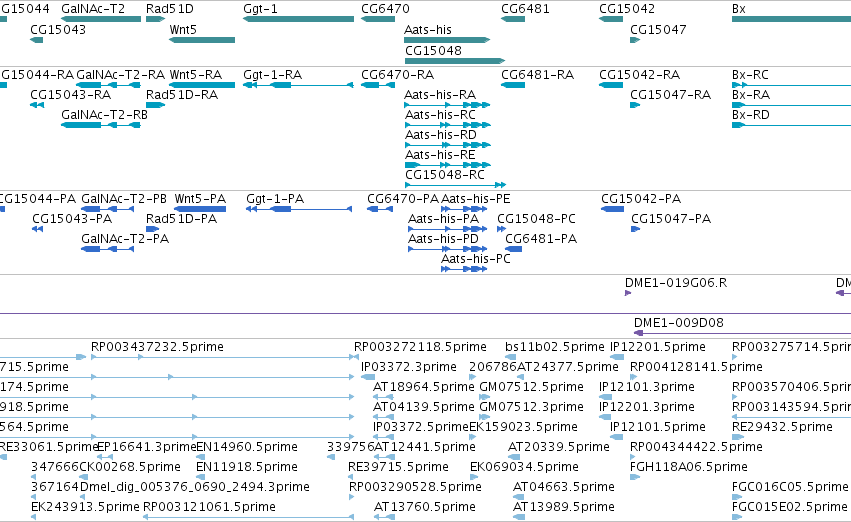Click the CG6481 gene label without suffix
Screen dimensions: 851x522
(x=525, y=9)
